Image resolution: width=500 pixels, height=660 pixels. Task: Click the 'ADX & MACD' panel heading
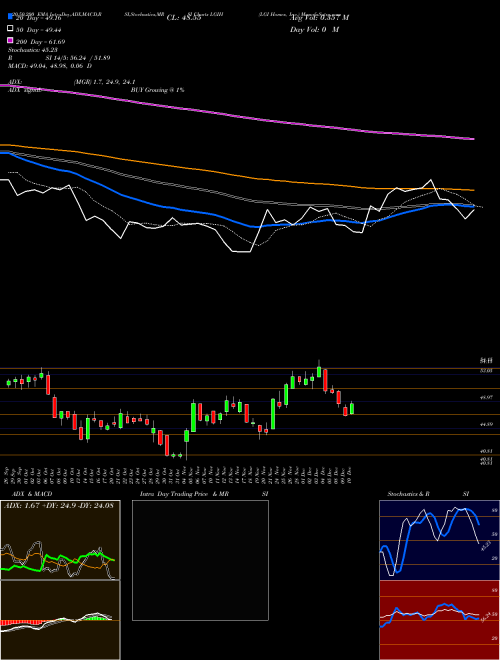(32, 494)
